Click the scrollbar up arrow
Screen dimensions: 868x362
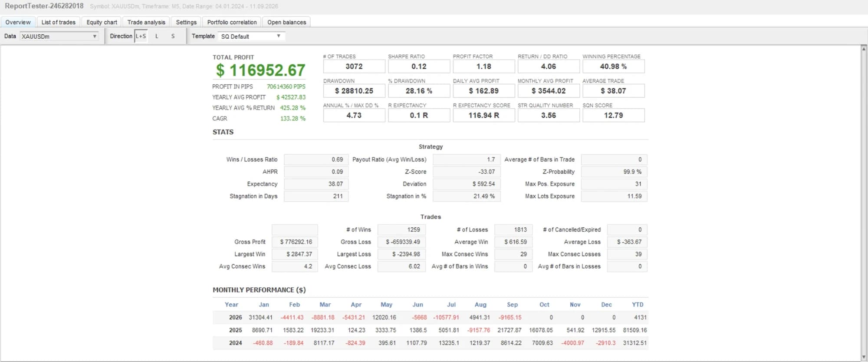point(864,49)
